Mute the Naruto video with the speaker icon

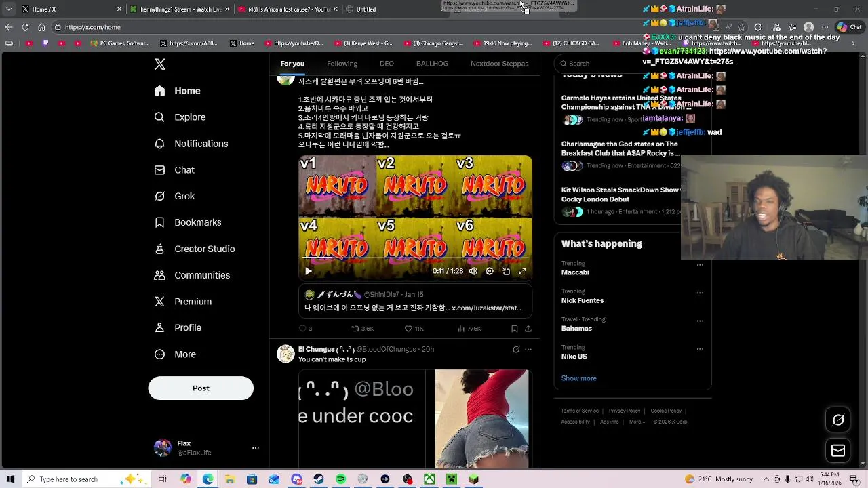pyautogui.click(x=473, y=271)
